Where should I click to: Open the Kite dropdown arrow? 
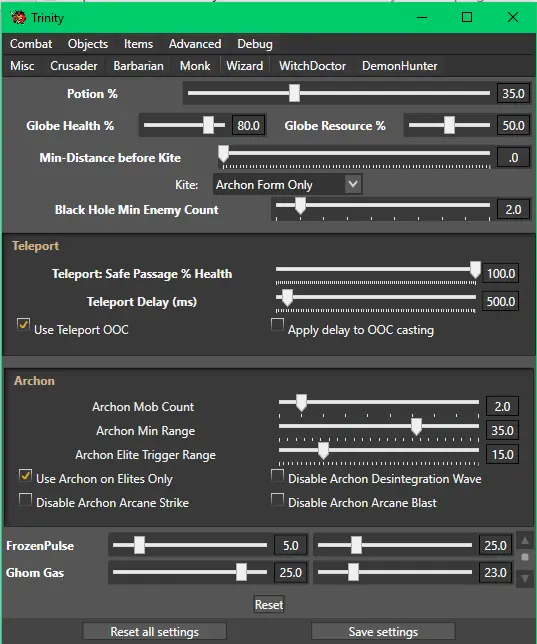click(x=353, y=184)
